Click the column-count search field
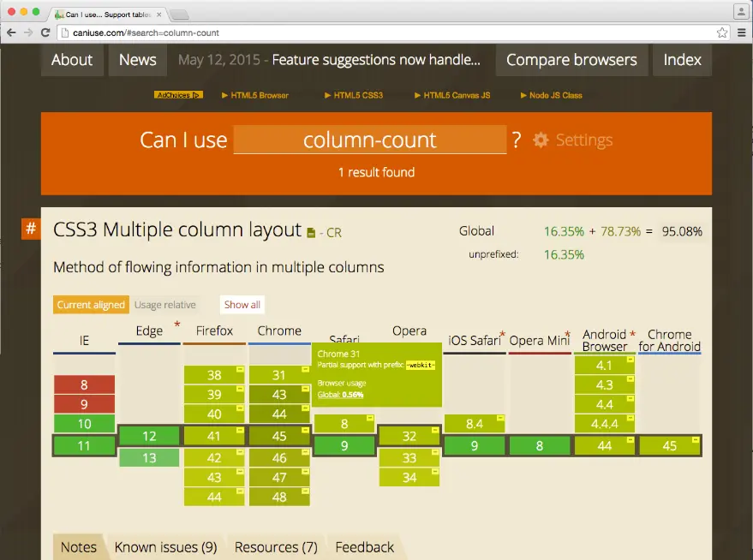753x560 pixels. 370,140
